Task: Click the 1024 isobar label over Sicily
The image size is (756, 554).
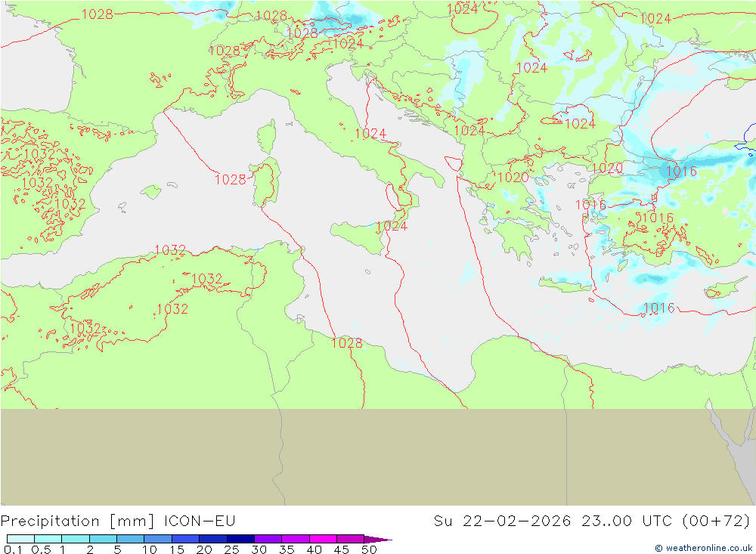Action: tap(392, 226)
